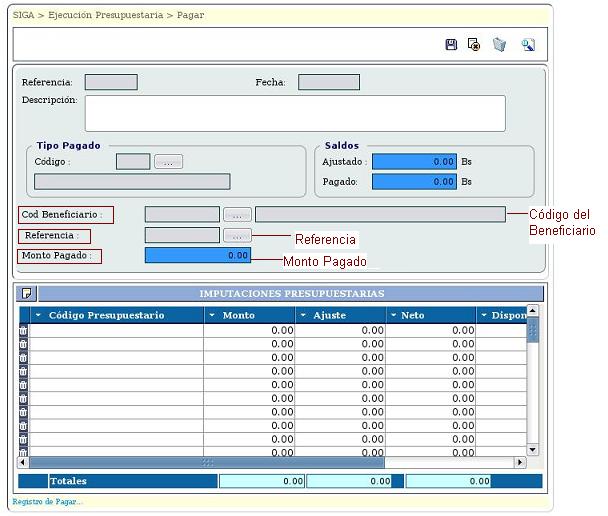Click the Cod Beneficiario browse button
This screenshot has width=608, height=516.
237,214
